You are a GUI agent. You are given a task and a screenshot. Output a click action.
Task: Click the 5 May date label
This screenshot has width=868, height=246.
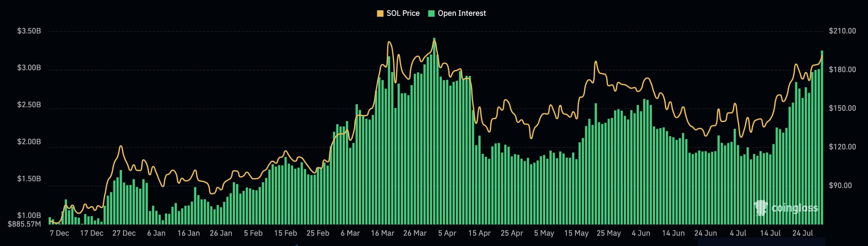pos(544,233)
